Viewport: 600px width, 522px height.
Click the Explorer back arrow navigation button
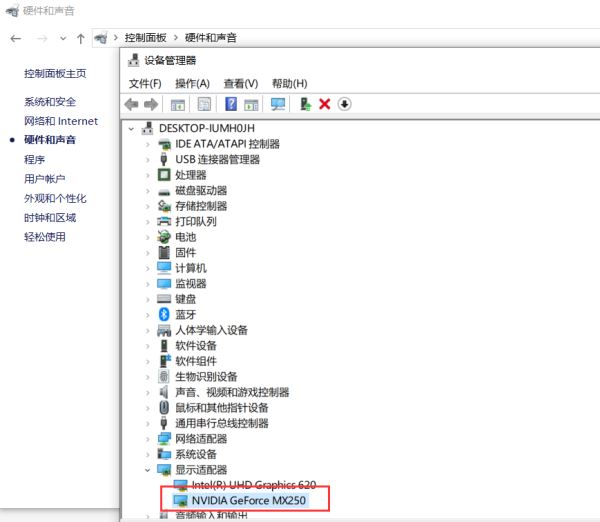[16, 38]
